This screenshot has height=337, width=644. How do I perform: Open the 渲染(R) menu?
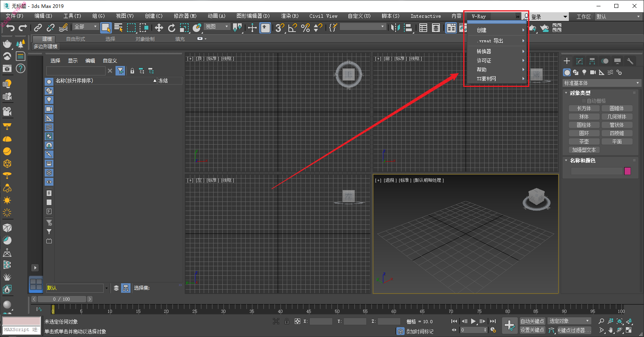290,16
